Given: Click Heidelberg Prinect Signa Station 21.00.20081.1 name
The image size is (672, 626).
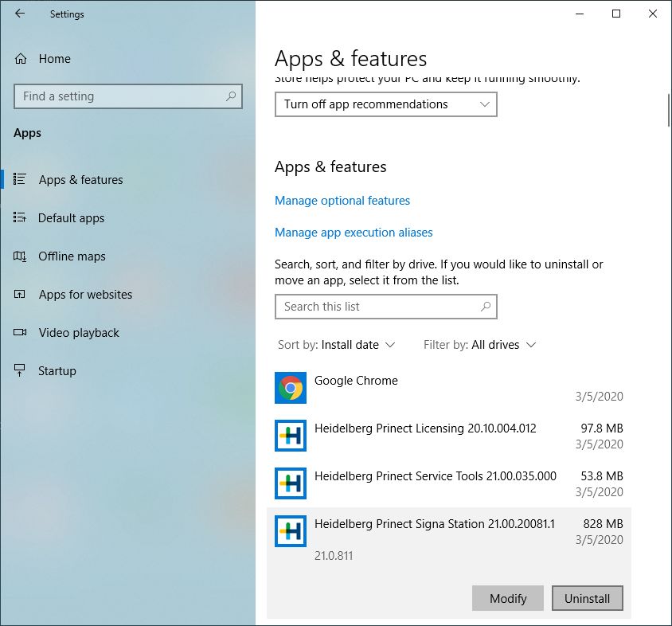Looking at the screenshot, I should click(x=435, y=524).
